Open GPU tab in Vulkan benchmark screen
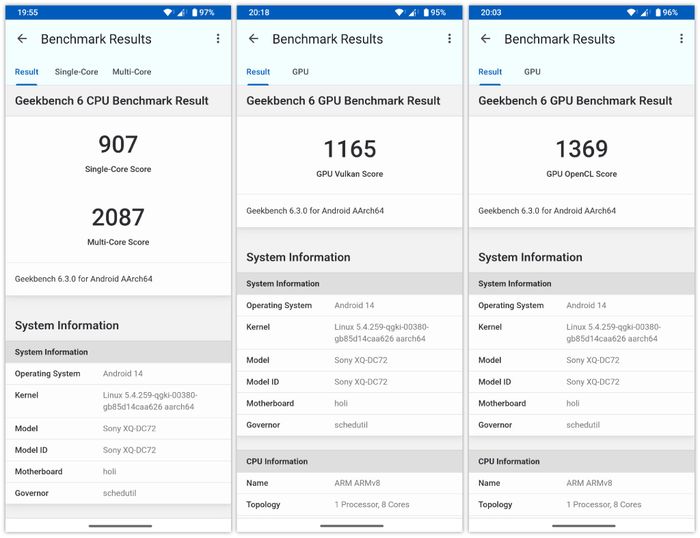Screen dimensions: 700x538 [300, 72]
